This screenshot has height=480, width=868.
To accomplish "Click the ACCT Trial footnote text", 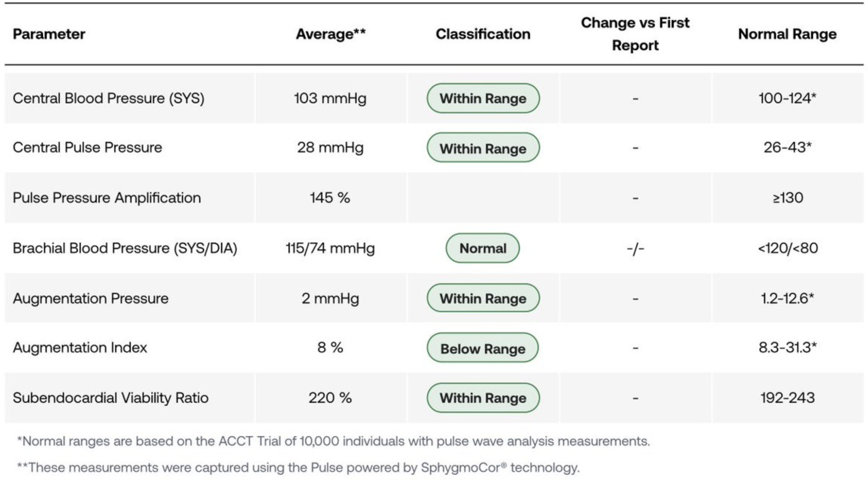I will tap(333, 441).
